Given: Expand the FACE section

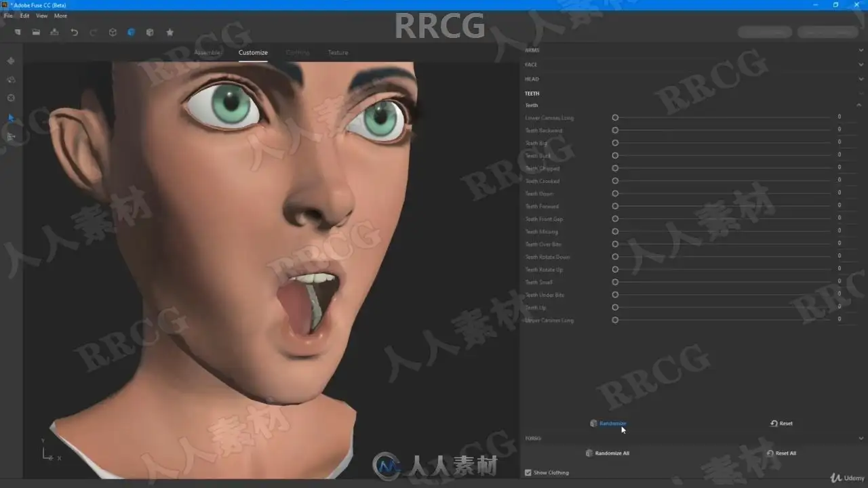Looking at the screenshot, I should pyautogui.click(x=861, y=64).
